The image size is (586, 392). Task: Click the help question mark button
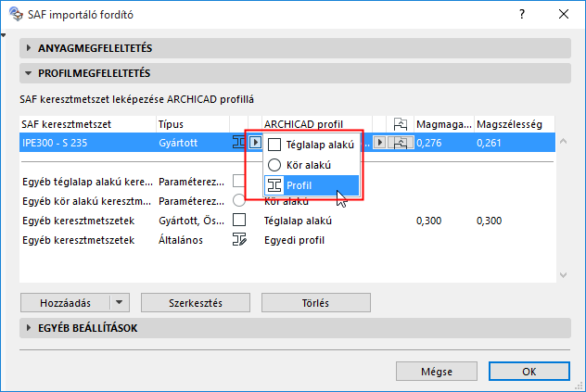coord(522,14)
